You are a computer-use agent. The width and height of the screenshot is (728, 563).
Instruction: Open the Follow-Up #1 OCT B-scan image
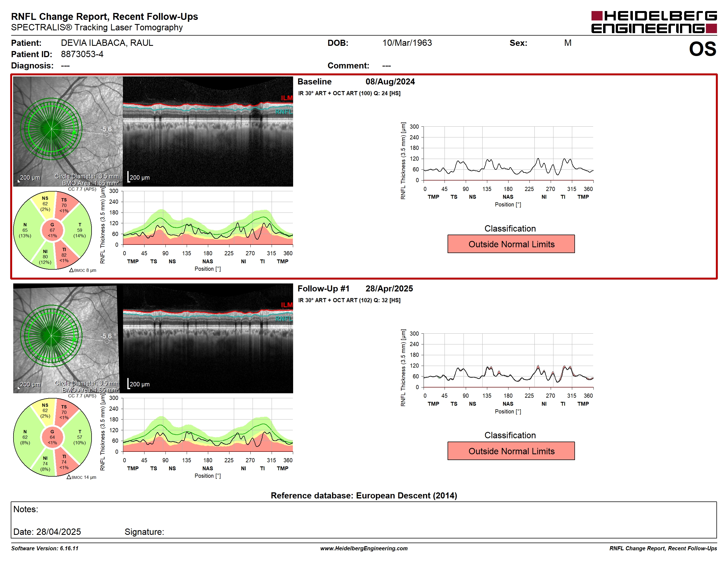(x=208, y=339)
